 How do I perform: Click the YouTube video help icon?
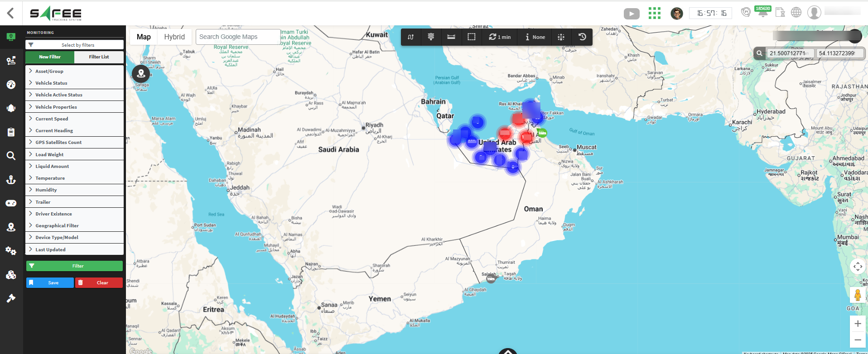coord(632,14)
